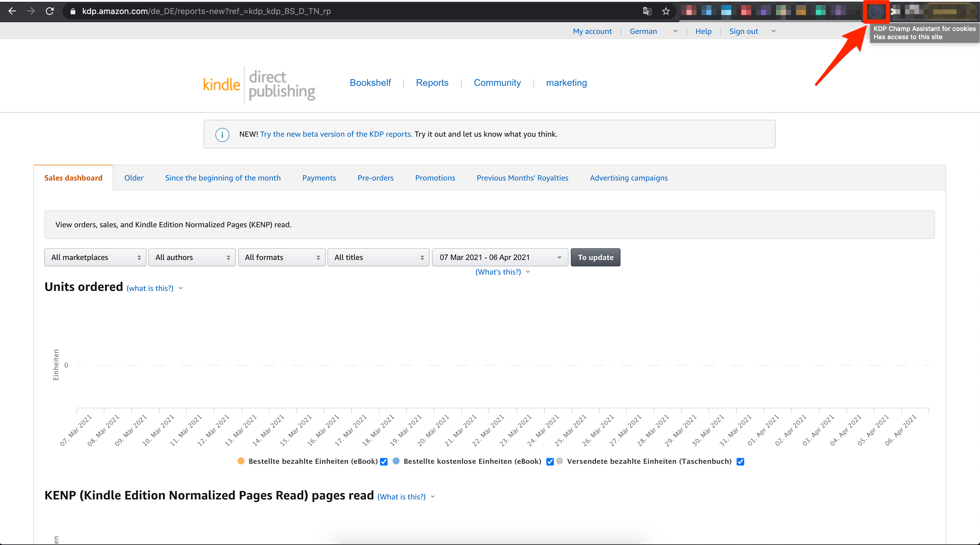980x545 pixels.
Task: Open marketing in main navigation
Action: coord(566,83)
